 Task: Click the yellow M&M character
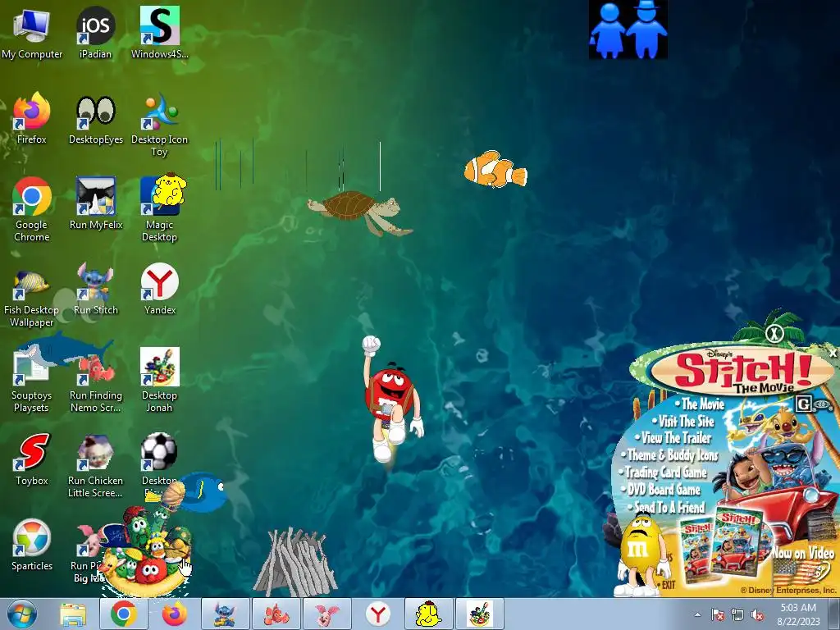tap(641, 554)
